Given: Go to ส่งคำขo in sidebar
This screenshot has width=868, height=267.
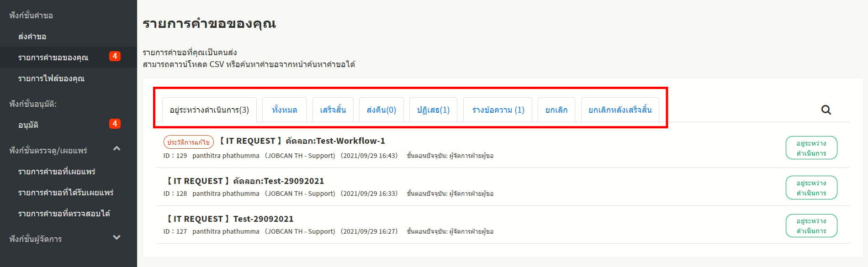Looking at the screenshot, I should tap(32, 37).
